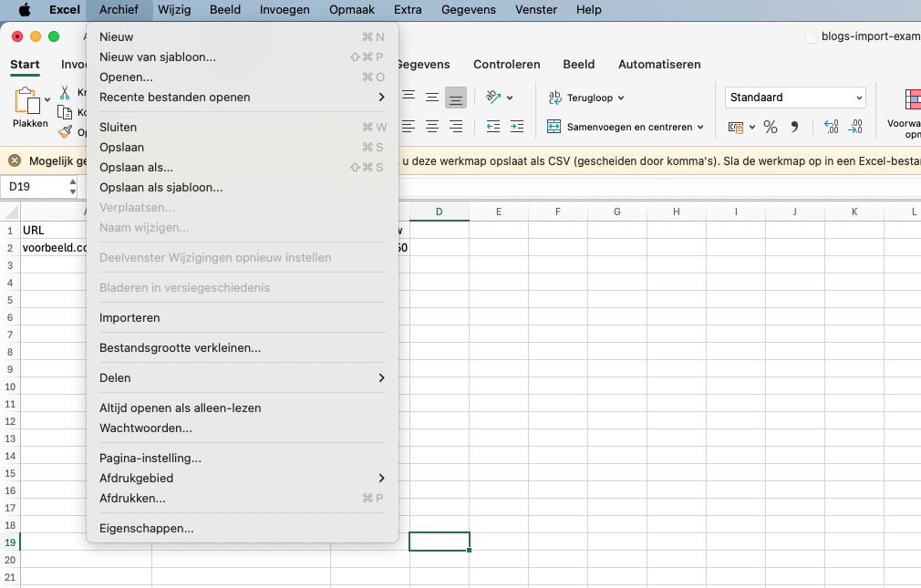The width and height of the screenshot is (921, 588).
Task: Choose Afdrukken... menu item
Action: (x=242, y=498)
